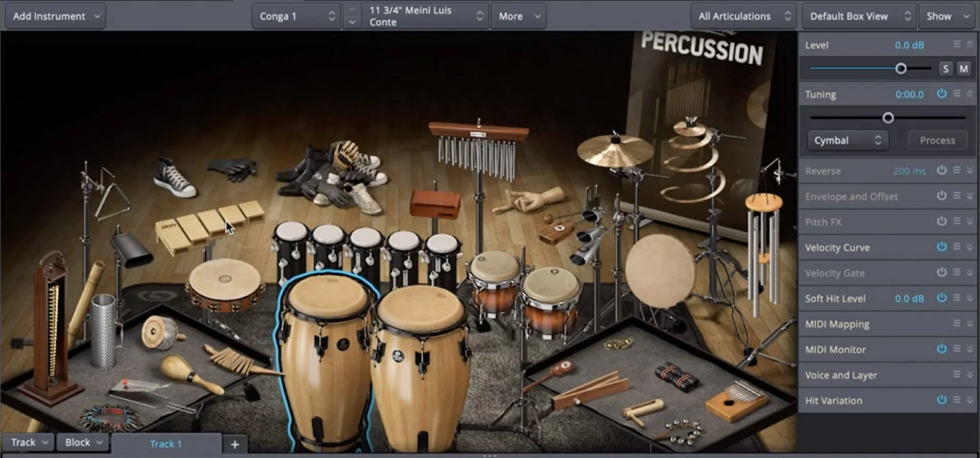980x458 pixels.
Task: Switch to the Track 1 tab
Action: 166,444
